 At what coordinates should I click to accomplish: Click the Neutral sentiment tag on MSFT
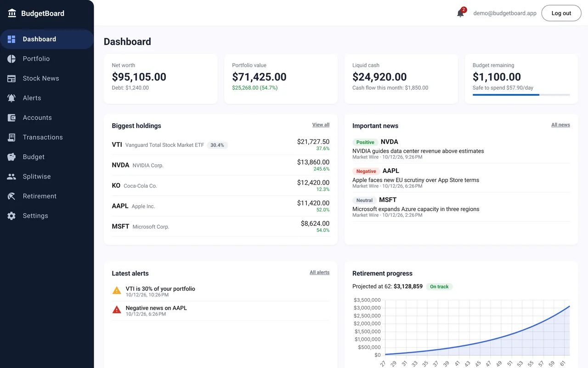click(364, 200)
